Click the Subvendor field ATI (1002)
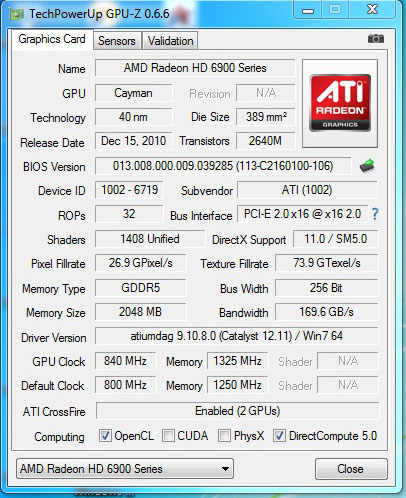 tap(307, 190)
